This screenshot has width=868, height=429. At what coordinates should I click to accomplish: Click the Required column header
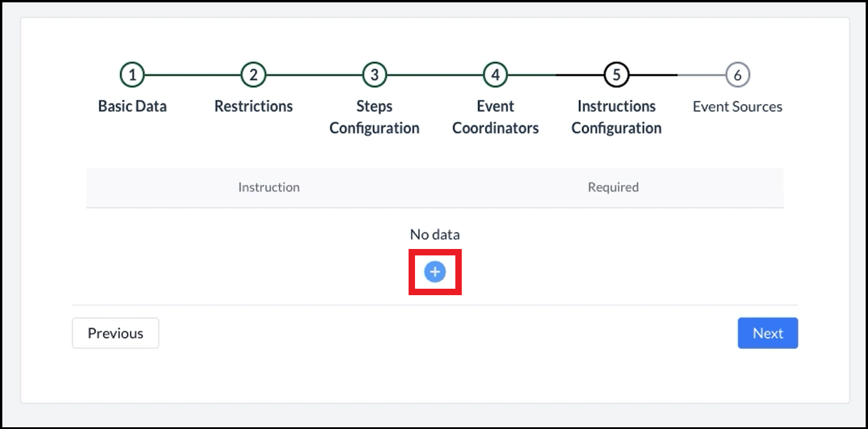point(613,187)
